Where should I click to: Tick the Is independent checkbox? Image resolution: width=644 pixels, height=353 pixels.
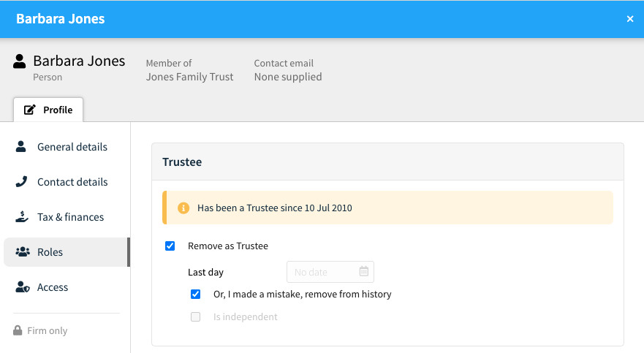(x=195, y=317)
